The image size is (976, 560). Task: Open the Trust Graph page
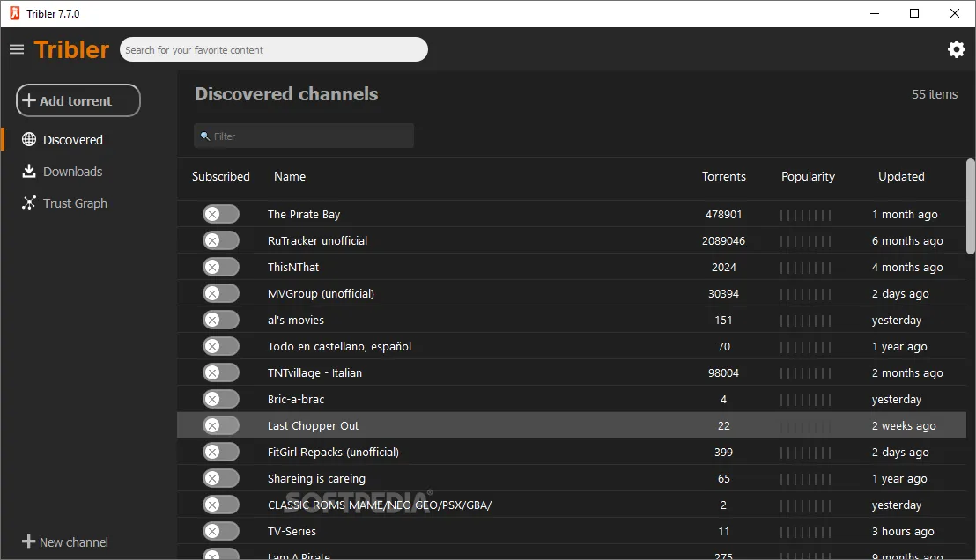(75, 203)
